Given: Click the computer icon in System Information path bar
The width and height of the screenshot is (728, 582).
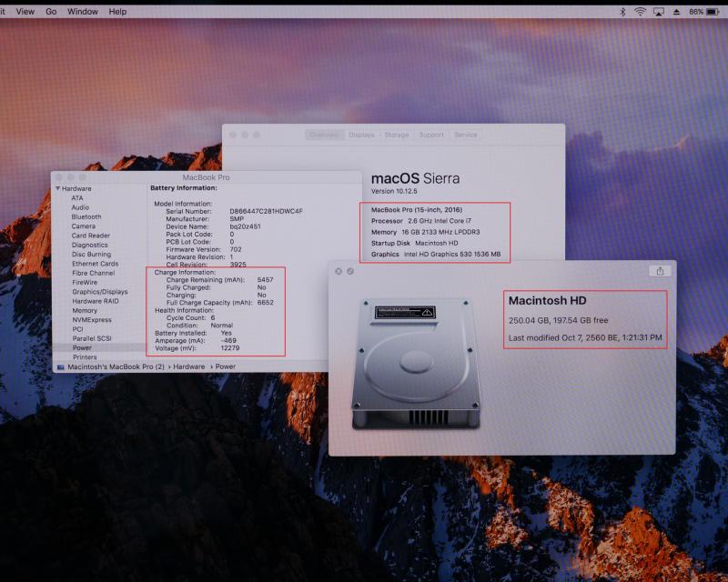Looking at the screenshot, I should pos(60,367).
